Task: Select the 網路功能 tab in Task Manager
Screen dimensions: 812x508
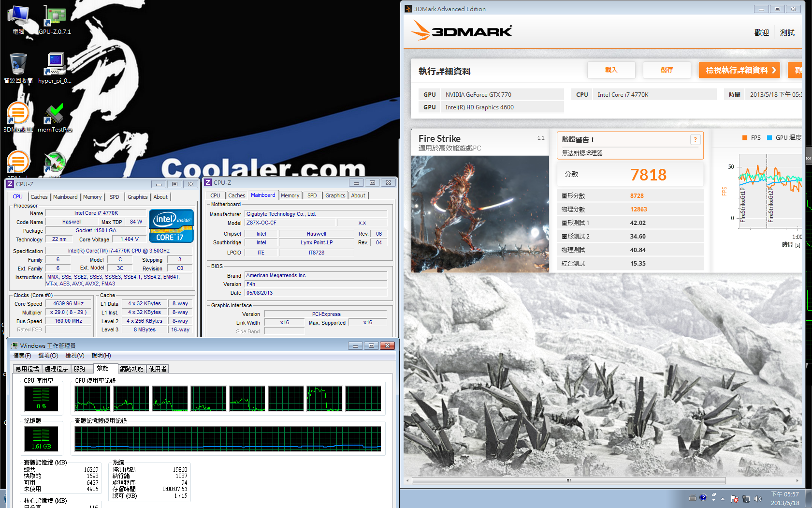Action: 131,369
